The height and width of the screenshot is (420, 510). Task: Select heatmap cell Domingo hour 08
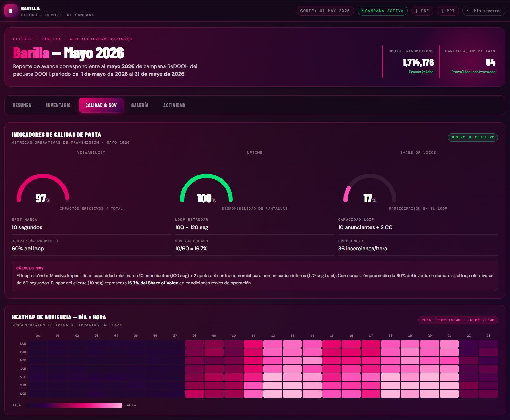tap(195, 394)
